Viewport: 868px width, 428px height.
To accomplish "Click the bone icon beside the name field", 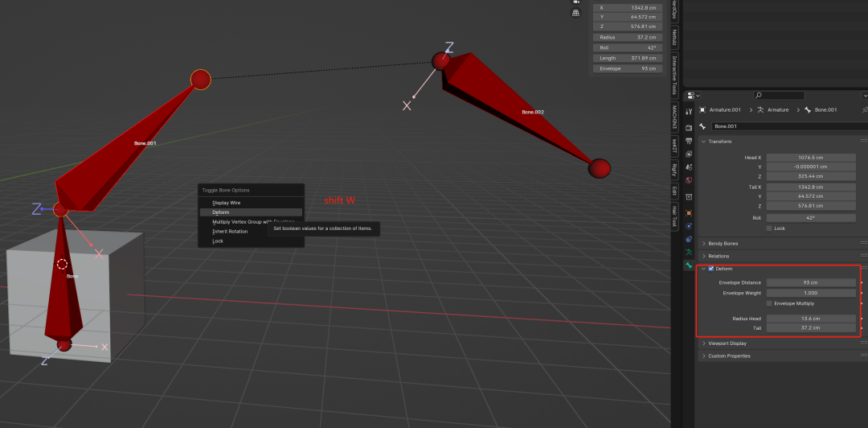I will coord(702,126).
